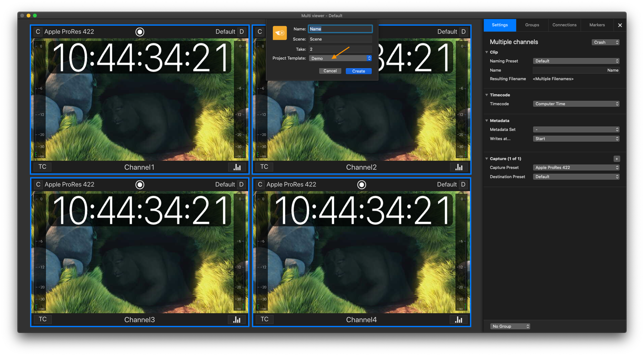This screenshot has width=644, height=356.
Task: Click the D destination button on Channel1
Action: coord(241,32)
